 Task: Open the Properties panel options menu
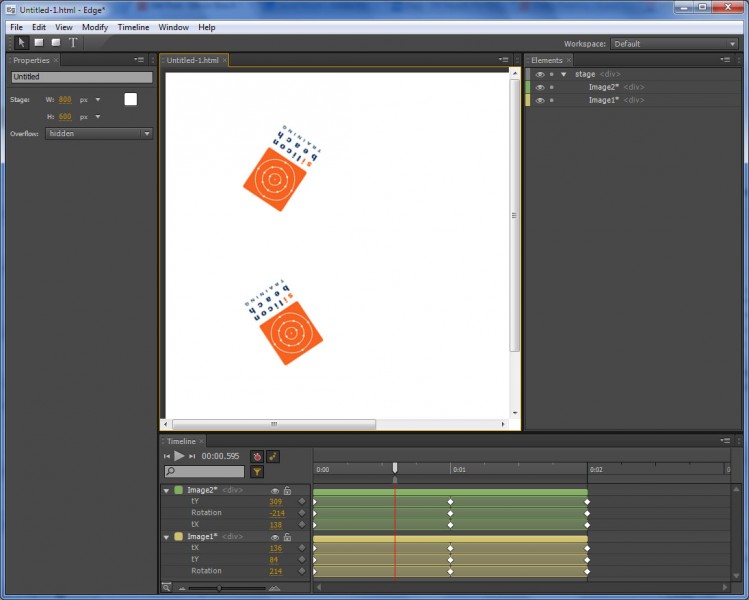(139, 60)
